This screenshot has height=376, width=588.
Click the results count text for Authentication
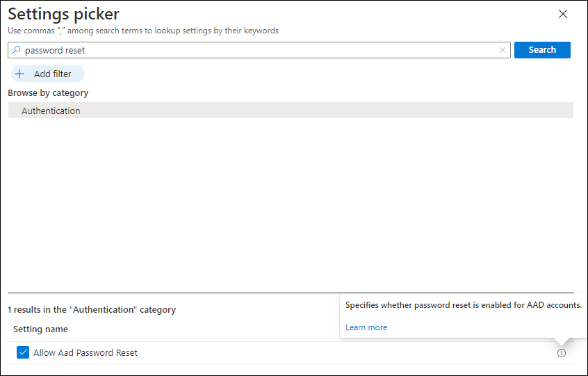(x=92, y=309)
